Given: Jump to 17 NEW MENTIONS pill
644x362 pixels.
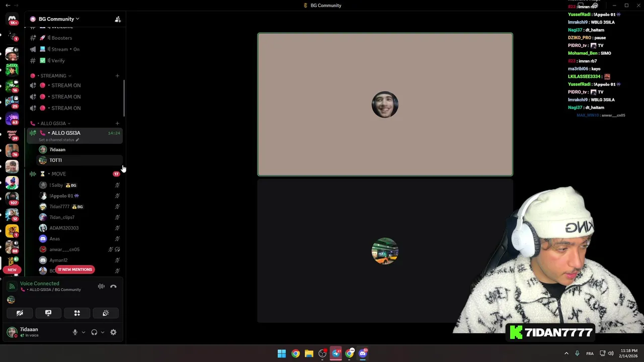Looking at the screenshot, I should coord(75,269).
